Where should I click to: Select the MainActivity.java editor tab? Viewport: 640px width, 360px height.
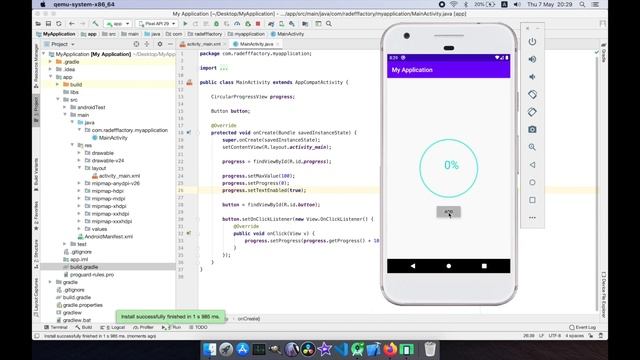click(256, 44)
